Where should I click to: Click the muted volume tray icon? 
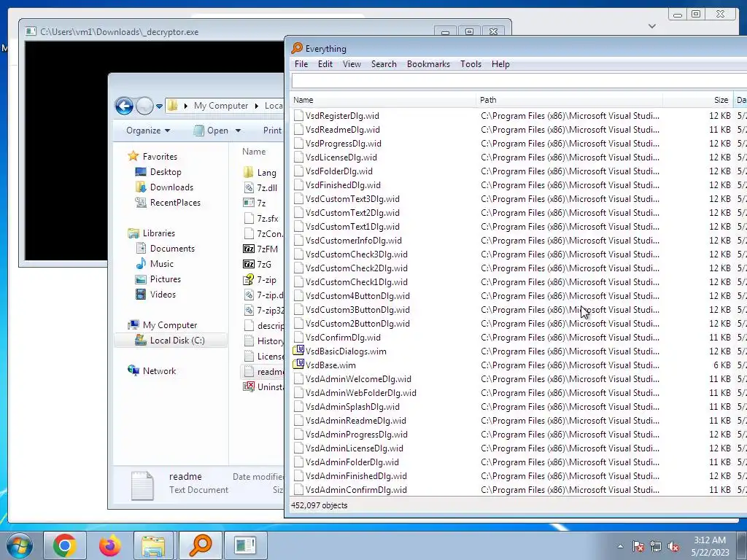(x=673, y=546)
